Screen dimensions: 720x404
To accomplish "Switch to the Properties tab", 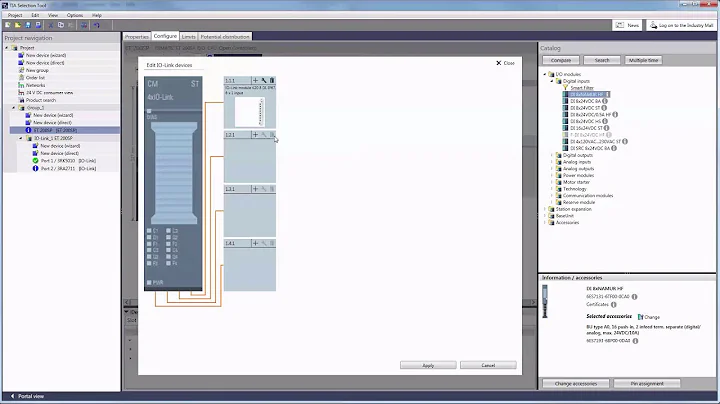I will (x=137, y=37).
